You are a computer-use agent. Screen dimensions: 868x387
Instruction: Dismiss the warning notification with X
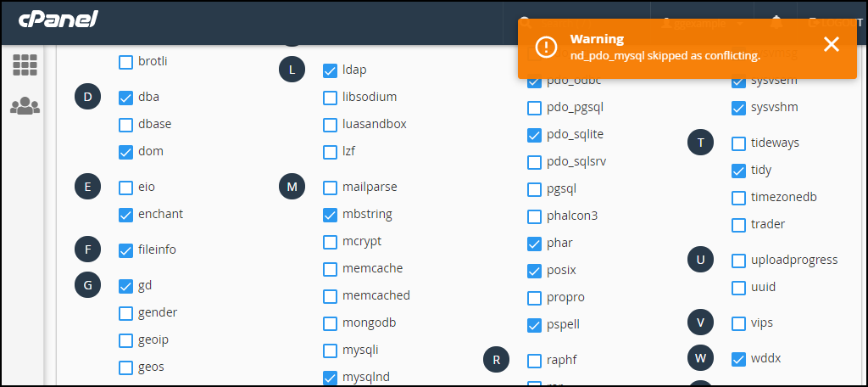click(832, 44)
